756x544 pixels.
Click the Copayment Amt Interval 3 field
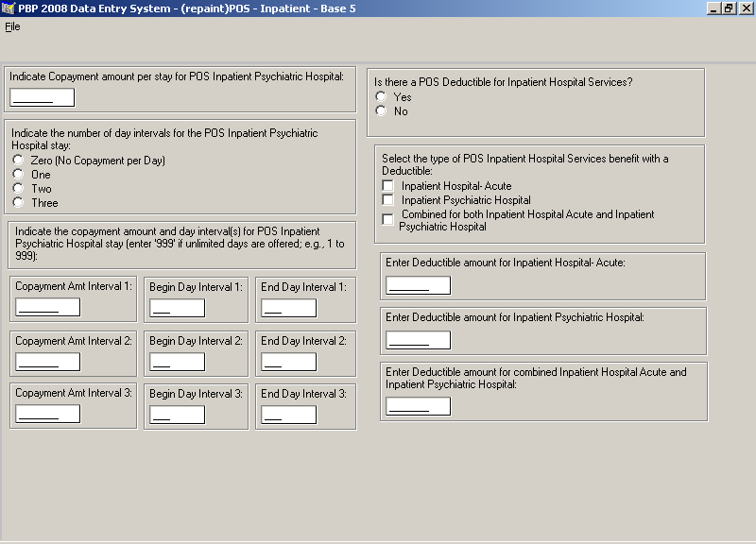[x=48, y=414]
